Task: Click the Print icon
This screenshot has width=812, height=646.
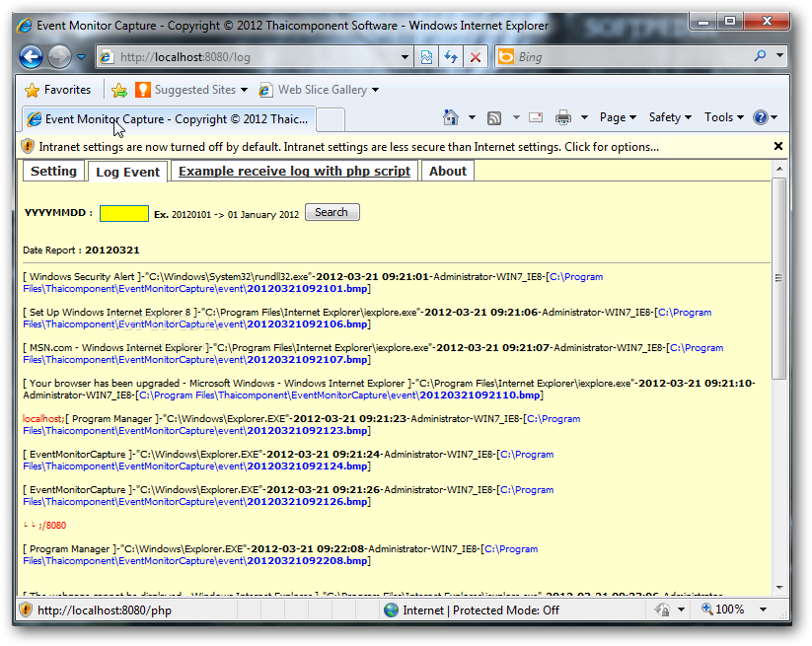Action: [563, 118]
